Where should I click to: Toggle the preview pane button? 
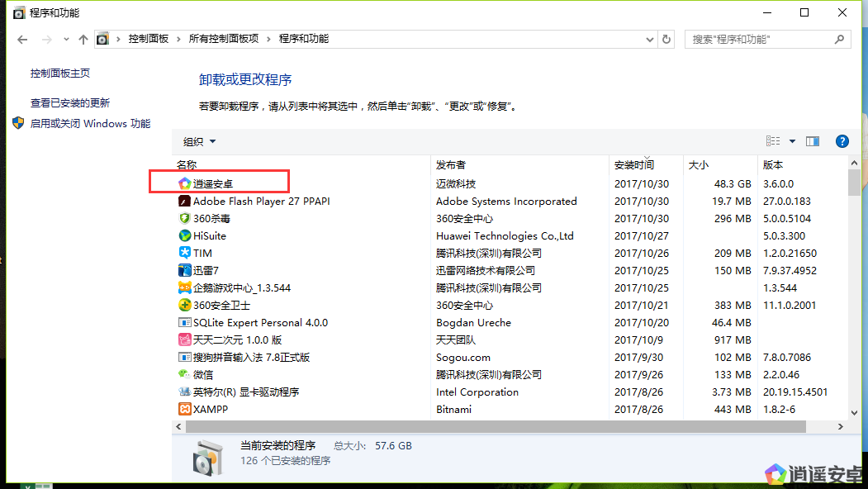[x=813, y=141]
